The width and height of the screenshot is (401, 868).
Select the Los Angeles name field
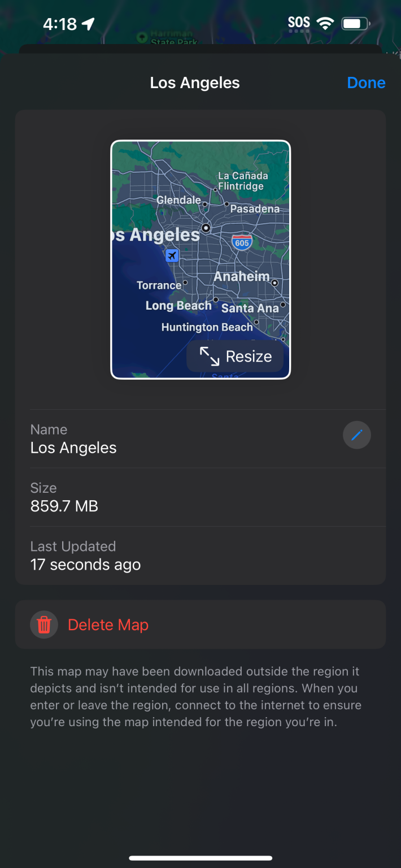point(73,448)
